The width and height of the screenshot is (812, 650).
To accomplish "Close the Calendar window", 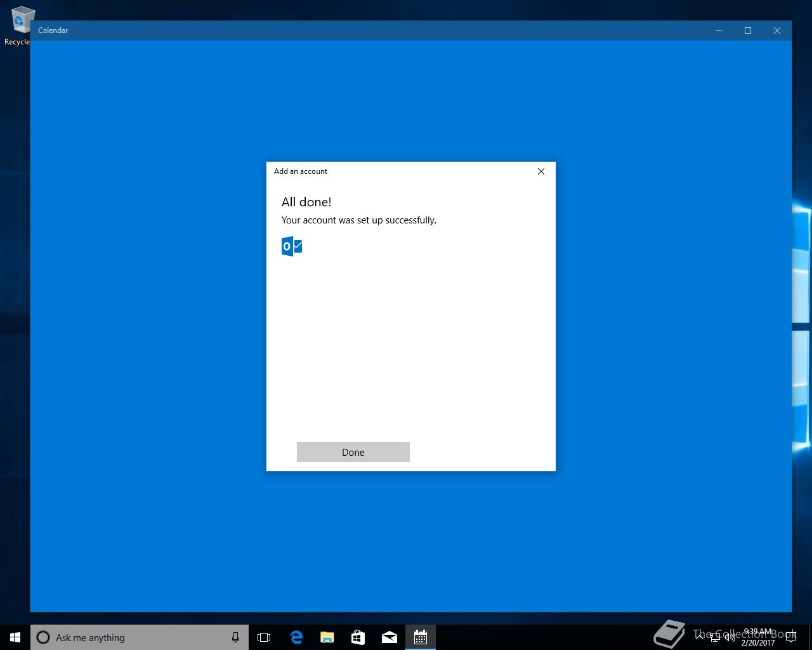I will tap(777, 30).
